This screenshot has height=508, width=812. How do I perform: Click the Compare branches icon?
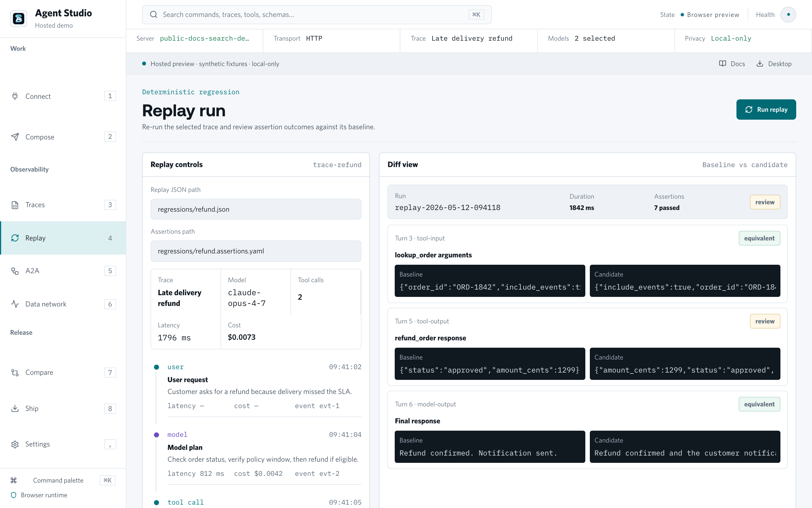15,372
